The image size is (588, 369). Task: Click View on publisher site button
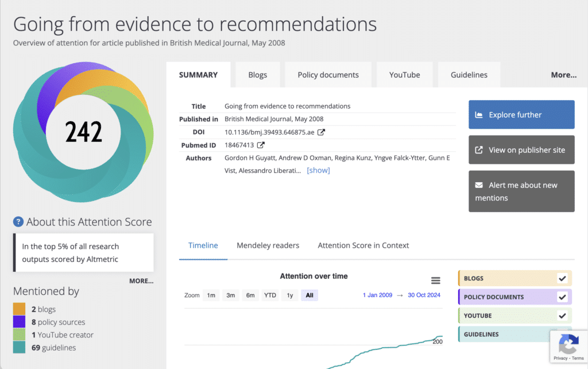pyautogui.click(x=521, y=150)
